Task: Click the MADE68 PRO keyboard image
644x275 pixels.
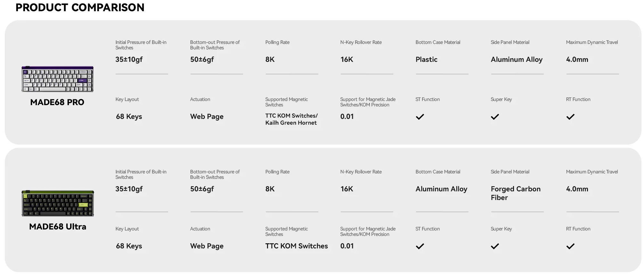Action: (x=57, y=79)
